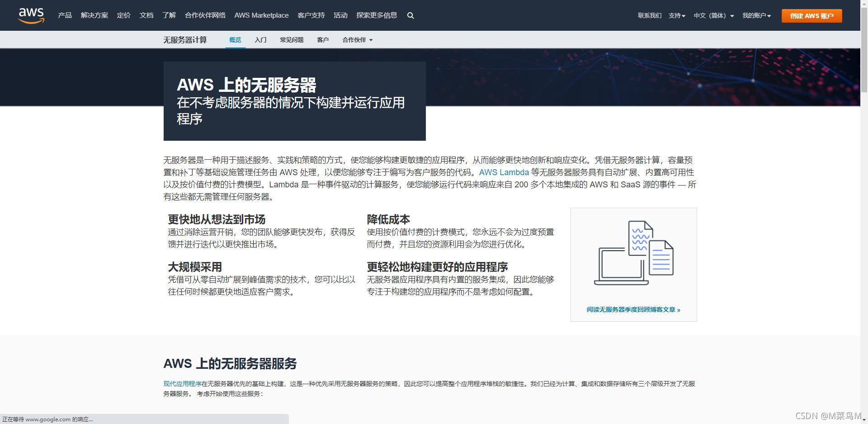868x424 pixels.
Task: Click heading AWS 上的无服务器服务
Action: pos(230,363)
